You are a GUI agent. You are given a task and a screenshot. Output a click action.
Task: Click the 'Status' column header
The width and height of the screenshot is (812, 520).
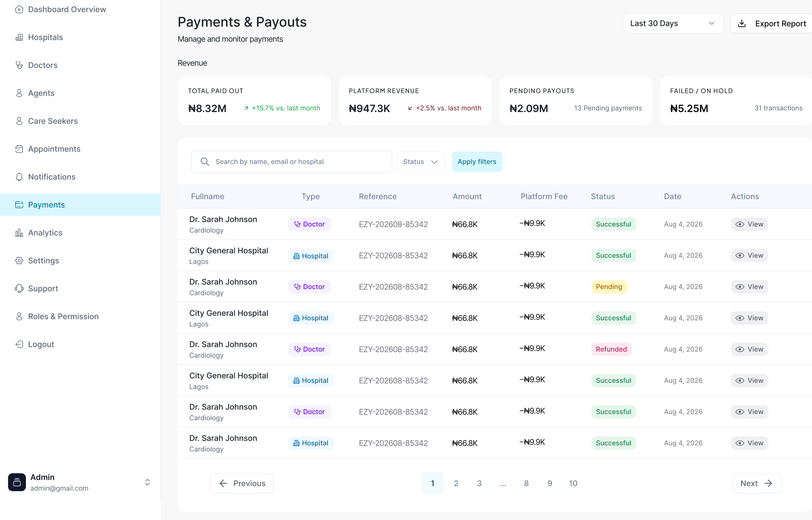[603, 196]
